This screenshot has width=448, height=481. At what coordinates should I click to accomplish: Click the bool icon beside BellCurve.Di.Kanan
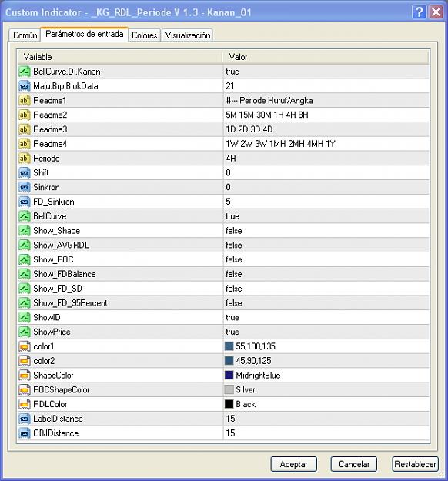click(x=24, y=72)
